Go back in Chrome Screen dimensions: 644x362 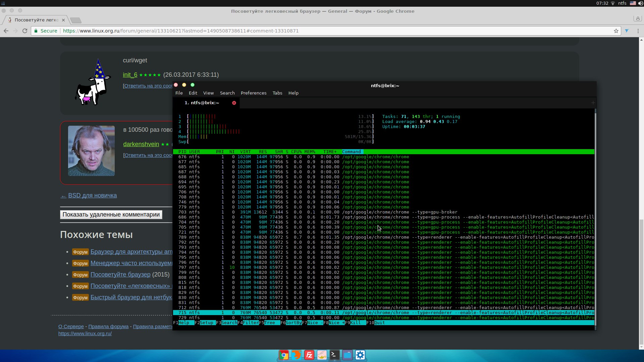tap(6, 31)
